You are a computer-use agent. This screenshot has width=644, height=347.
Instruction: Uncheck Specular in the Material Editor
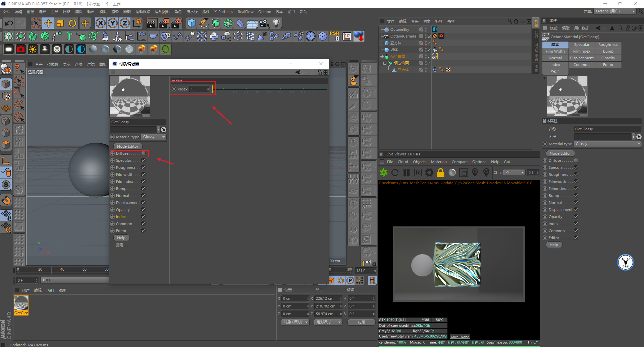pyautogui.click(x=144, y=160)
